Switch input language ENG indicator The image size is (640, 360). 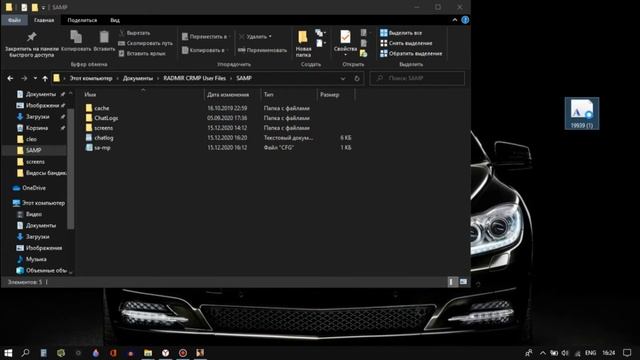tap(590, 353)
